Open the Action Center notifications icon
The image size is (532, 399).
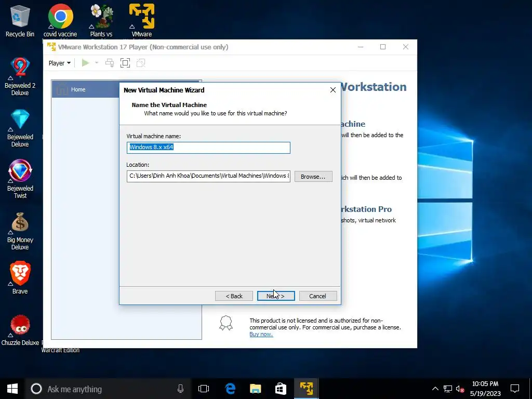click(x=515, y=389)
